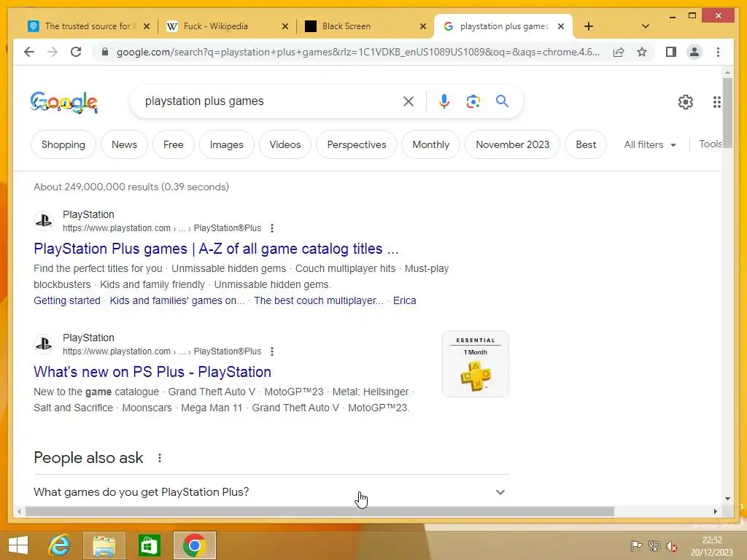The image size is (747, 560).
Task: Open the Google apps grid
Action: click(x=716, y=102)
